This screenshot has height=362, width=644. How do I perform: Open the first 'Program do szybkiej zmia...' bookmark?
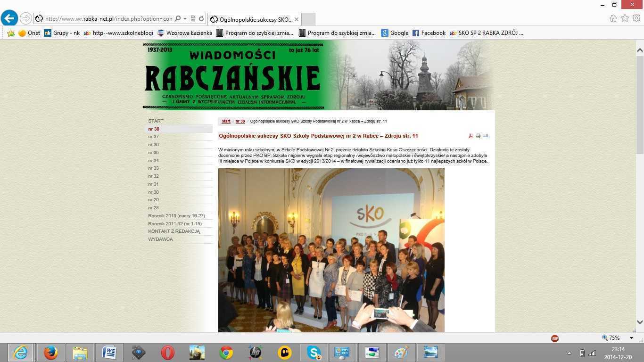click(x=255, y=33)
